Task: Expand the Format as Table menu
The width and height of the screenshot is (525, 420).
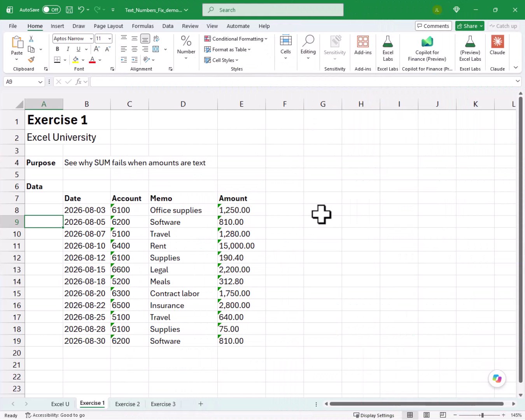Action: [227, 49]
